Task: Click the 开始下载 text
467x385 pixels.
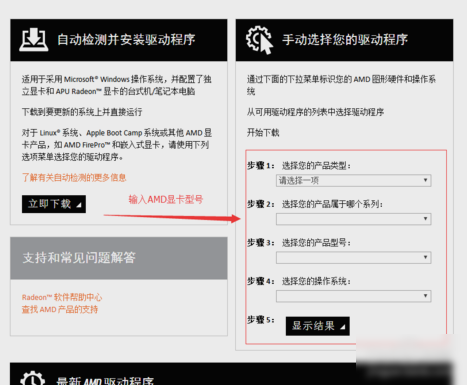Action: tap(263, 133)
